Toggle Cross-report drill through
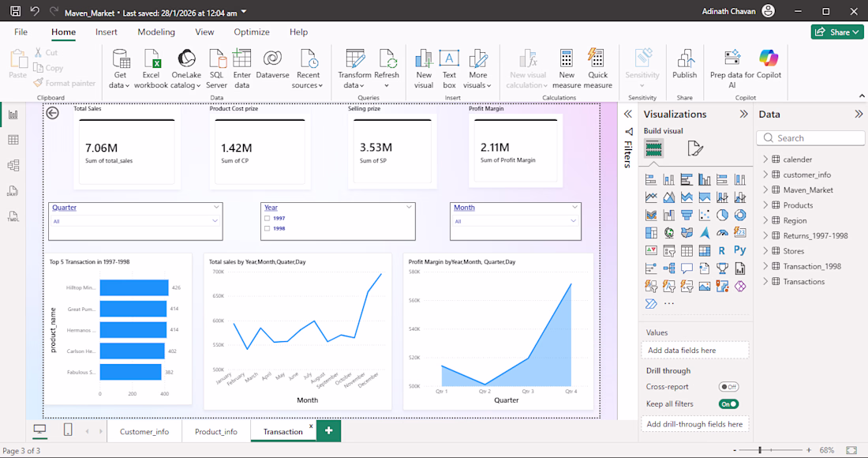Screen dimensions: 868x458 tap(728, 387)
